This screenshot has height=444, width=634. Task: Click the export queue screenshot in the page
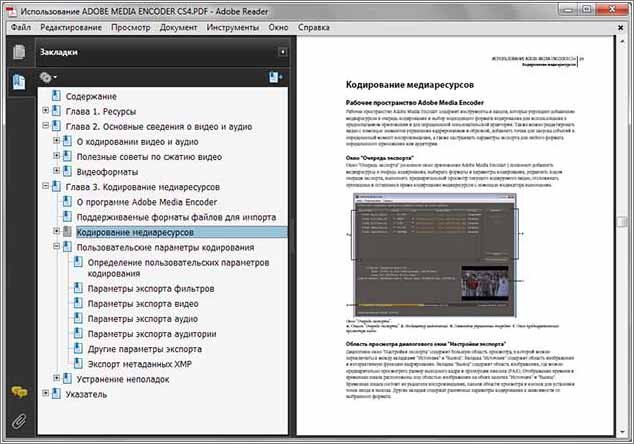[435, 255]
